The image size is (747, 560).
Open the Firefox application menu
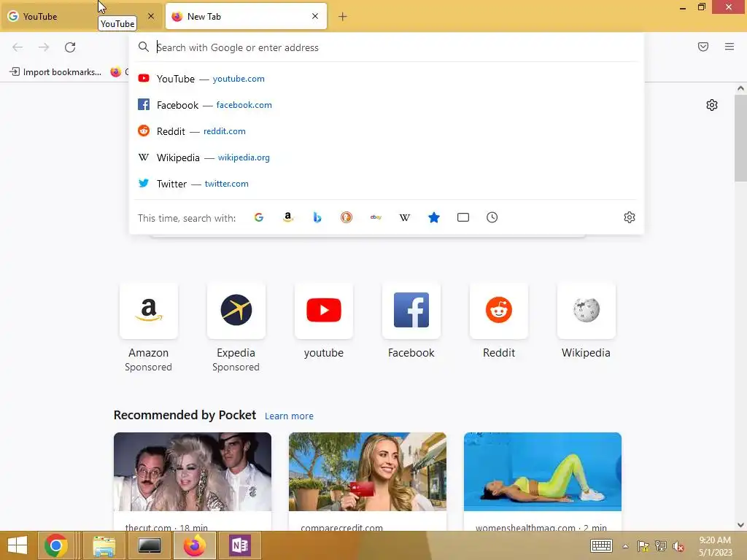[x=729, y=47]
